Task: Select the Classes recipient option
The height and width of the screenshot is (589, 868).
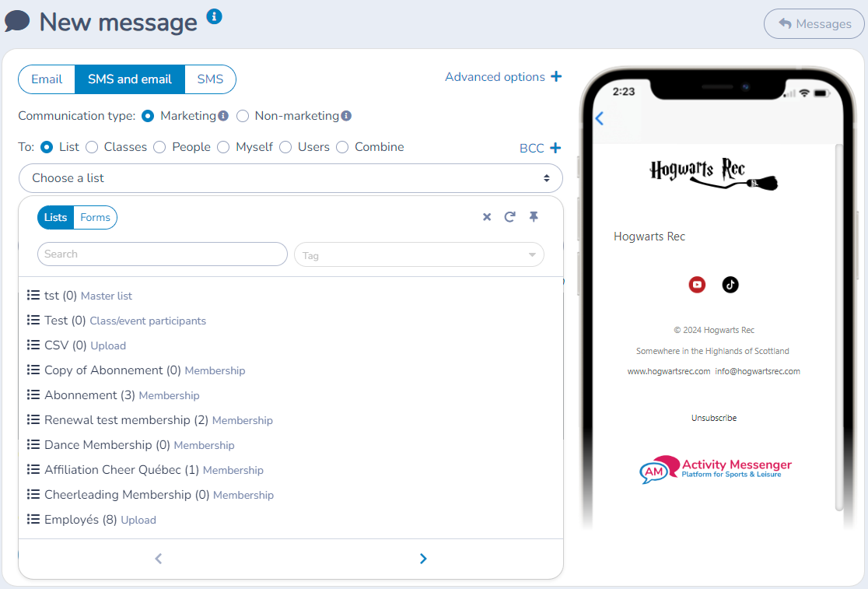Action: coord(92,147)
